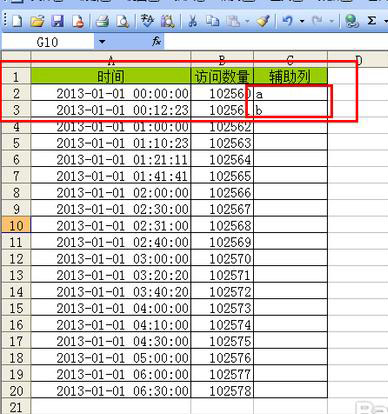Select the cell with value 102566

(x=222, y=192)
